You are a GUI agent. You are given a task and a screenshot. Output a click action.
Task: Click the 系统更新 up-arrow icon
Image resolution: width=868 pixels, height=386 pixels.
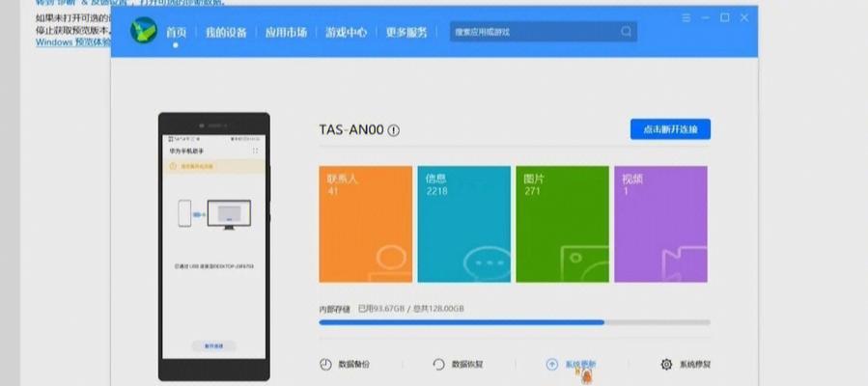[552, 365]
